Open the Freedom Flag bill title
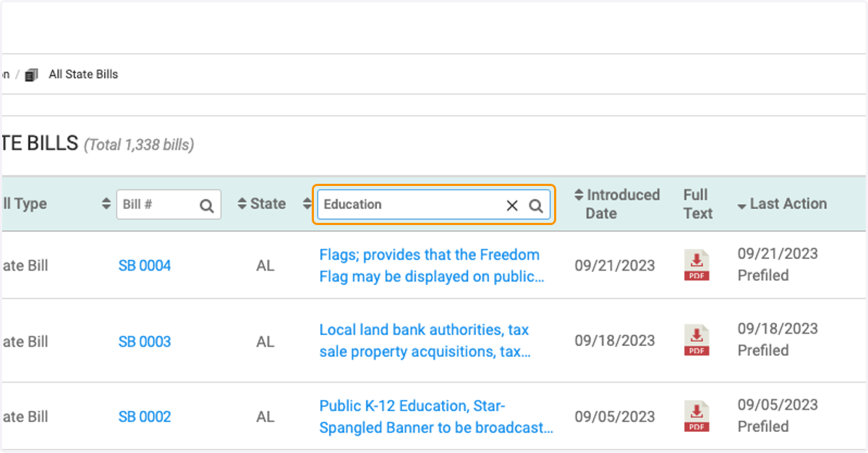The width and height of the screenshot is (868, 453). click(432, 266)
